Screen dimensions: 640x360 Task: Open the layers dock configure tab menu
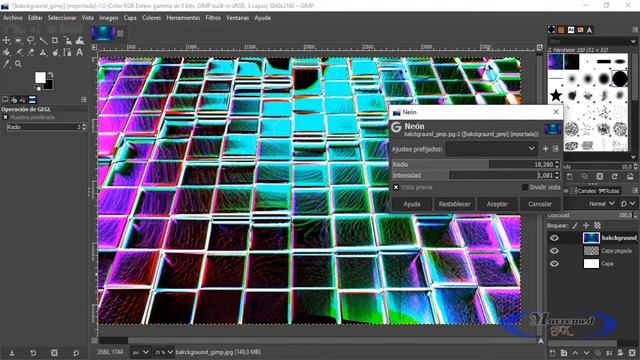[635, 191]
